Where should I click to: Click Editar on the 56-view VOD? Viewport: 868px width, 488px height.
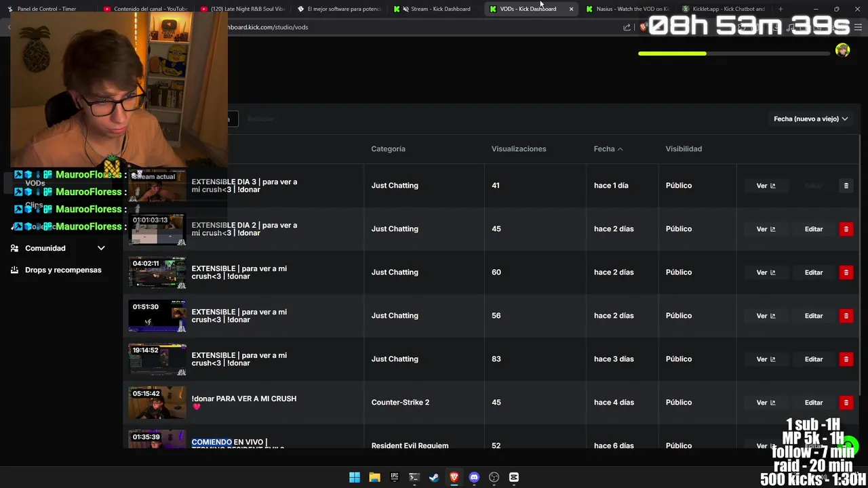(x=813, y=316)
